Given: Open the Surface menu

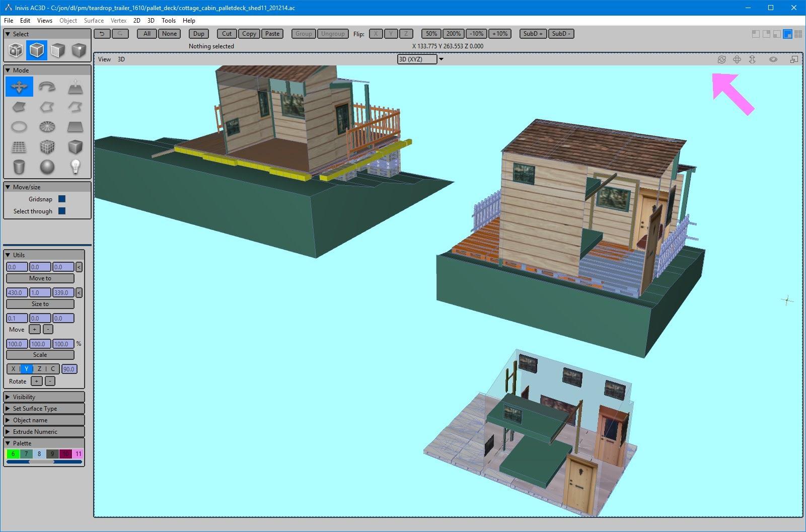Looking at the screenshot, I should [x=93, y=21].
